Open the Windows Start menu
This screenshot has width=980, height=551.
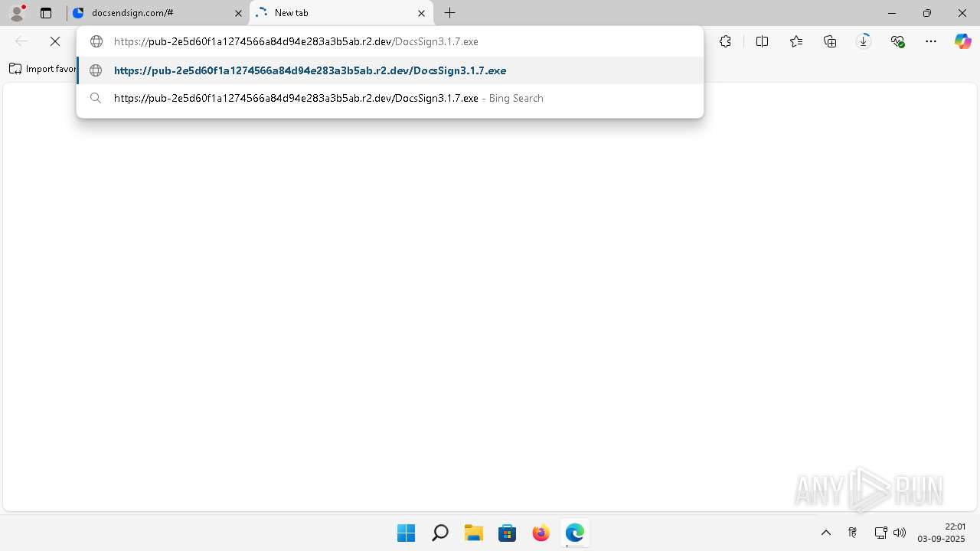tap(406, 533)
